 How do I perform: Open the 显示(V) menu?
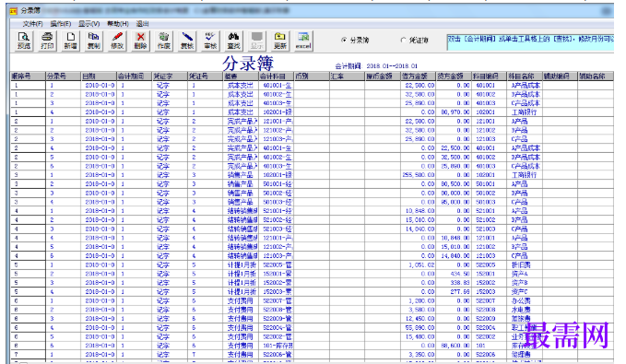pyautogui.click(x=89, y=24)
